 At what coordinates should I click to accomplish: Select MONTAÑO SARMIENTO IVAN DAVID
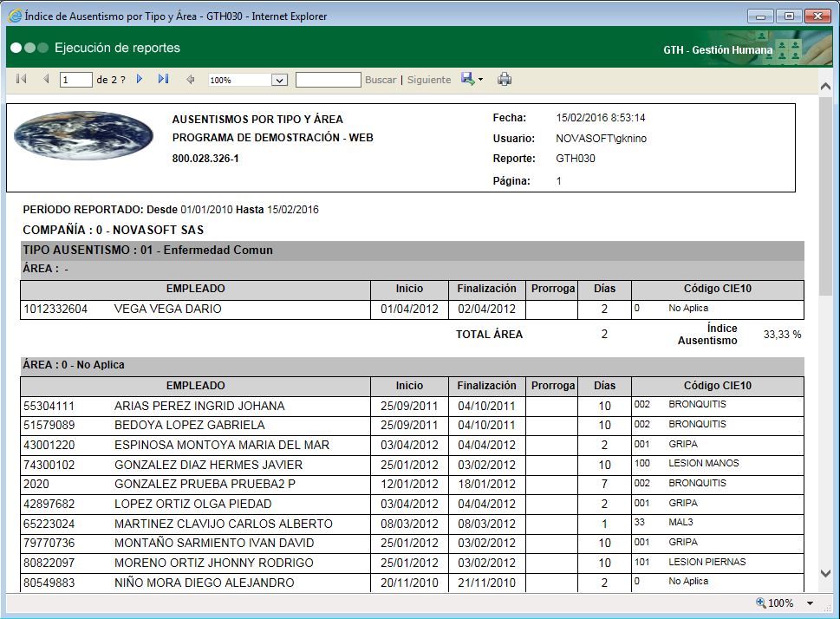[x=214, y=543]
